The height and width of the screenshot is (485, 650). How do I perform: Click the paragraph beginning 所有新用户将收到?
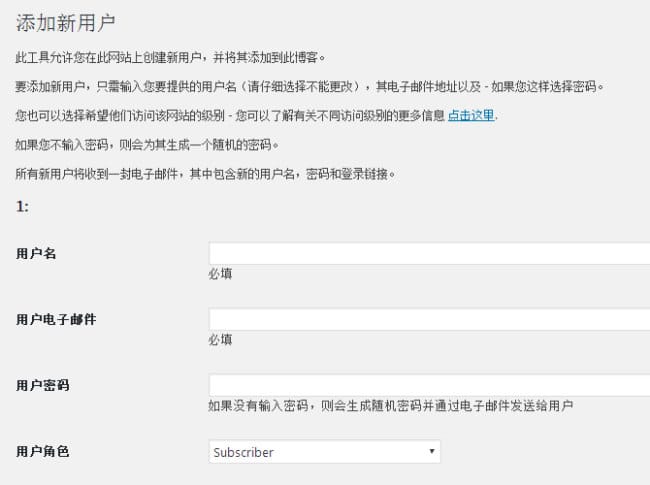pyautogui.click(x=205, y=174)
